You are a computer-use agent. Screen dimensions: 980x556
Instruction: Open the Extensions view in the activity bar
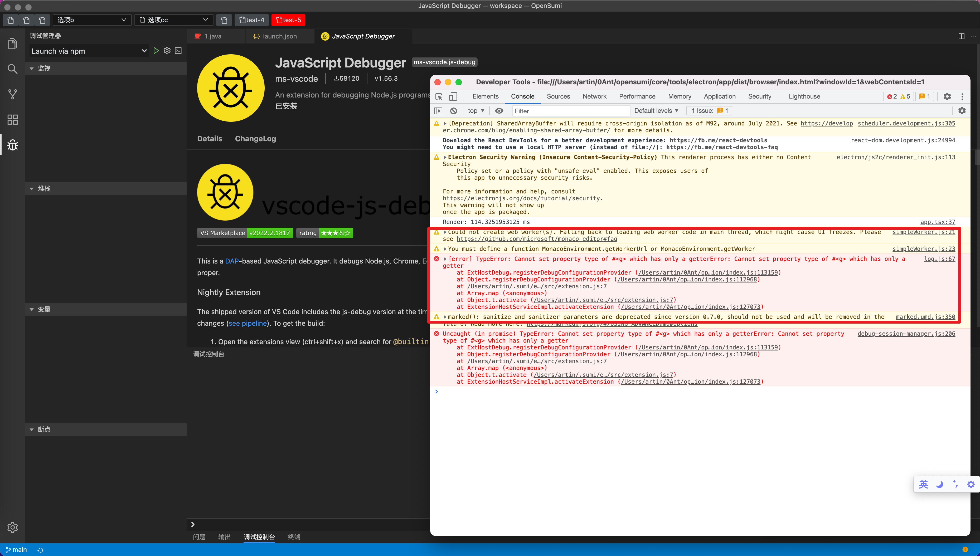tap(13, 120)
